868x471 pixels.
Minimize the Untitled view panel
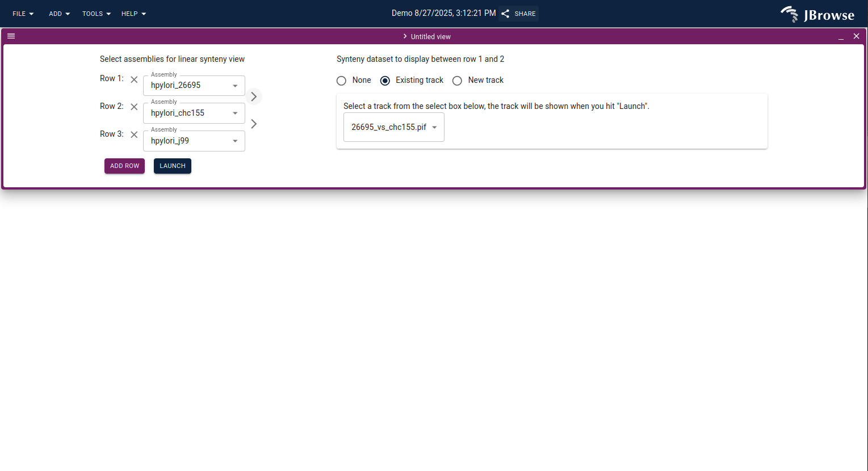click(841, 36)
